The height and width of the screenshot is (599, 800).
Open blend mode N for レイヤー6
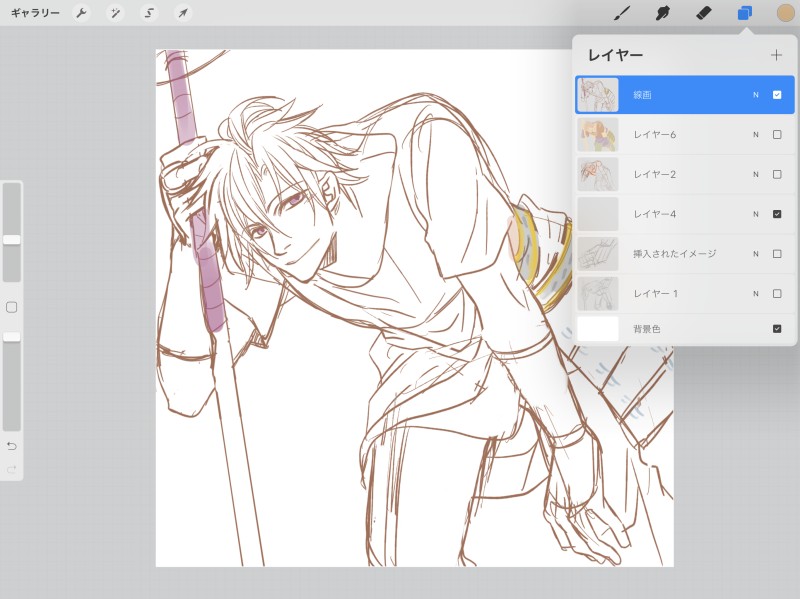(756, 135)
